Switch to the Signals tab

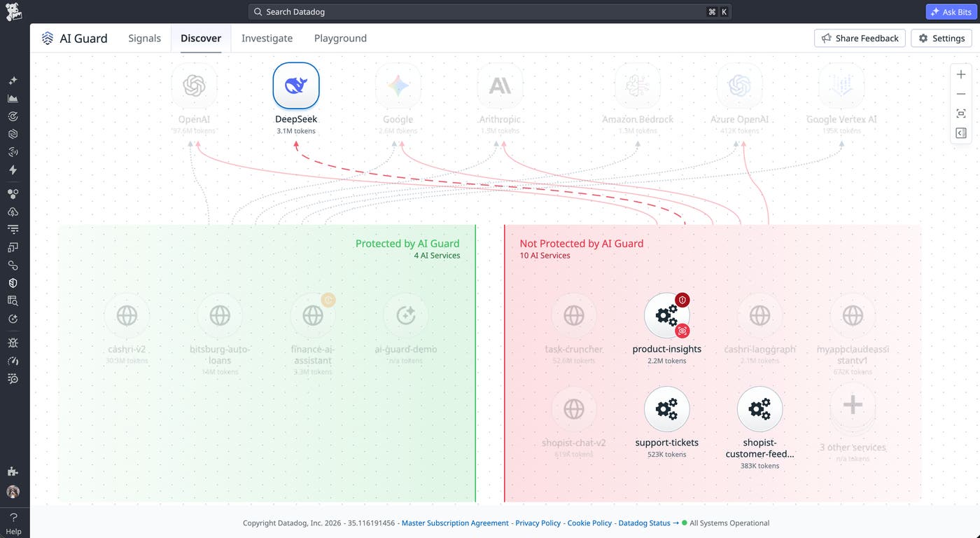tap(144, 38)
